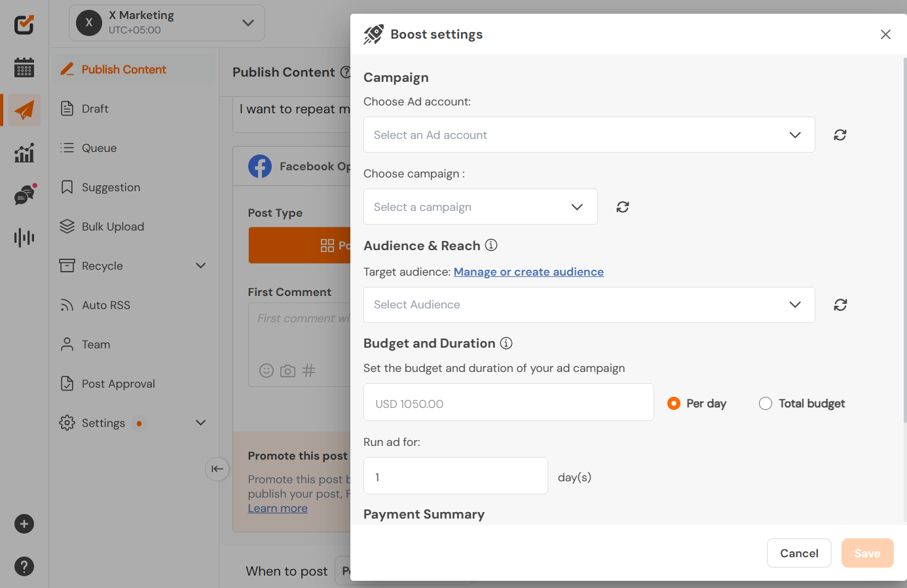This screenshot has width=907, height=588.
Task: Click the app logo checkmark icon
Action: tap(24, 25)
